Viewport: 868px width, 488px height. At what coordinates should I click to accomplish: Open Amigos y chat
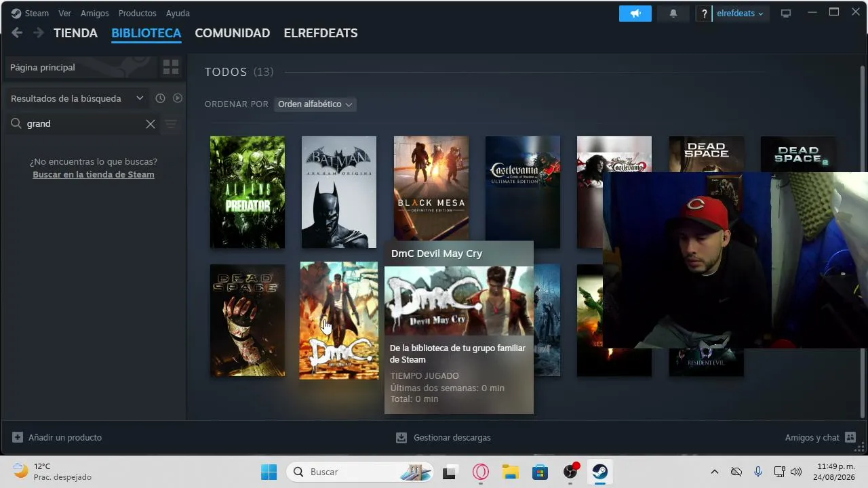click(x=821, y=438)
